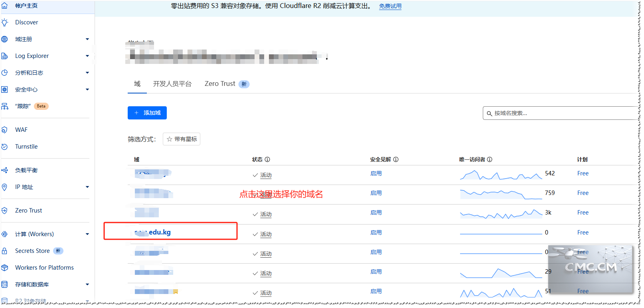The image size is (644, 308).
Task: Expand the IP address menu
Action: pyautogui.click(x=87, y=187)
